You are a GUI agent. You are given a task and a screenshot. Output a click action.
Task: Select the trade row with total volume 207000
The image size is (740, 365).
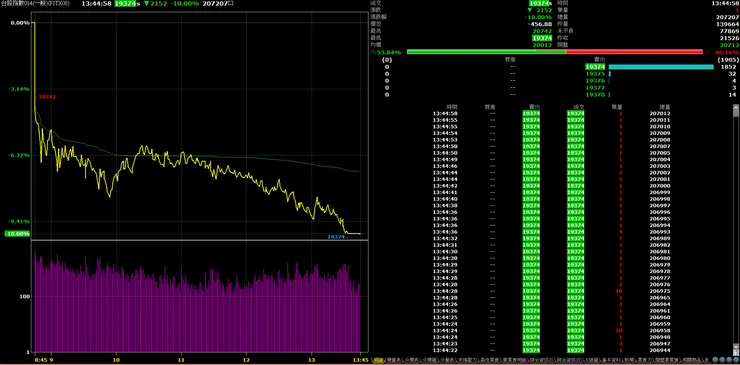pos(552,186)
